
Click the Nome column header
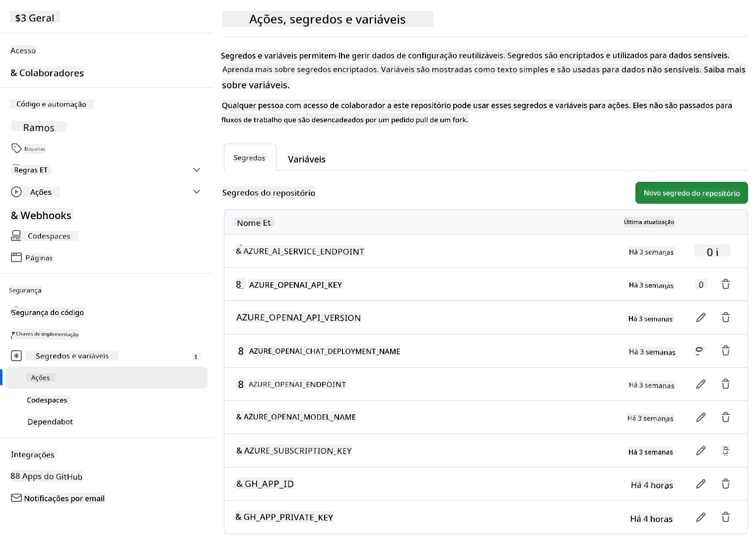pyautogui.click(x=254, y=223)
